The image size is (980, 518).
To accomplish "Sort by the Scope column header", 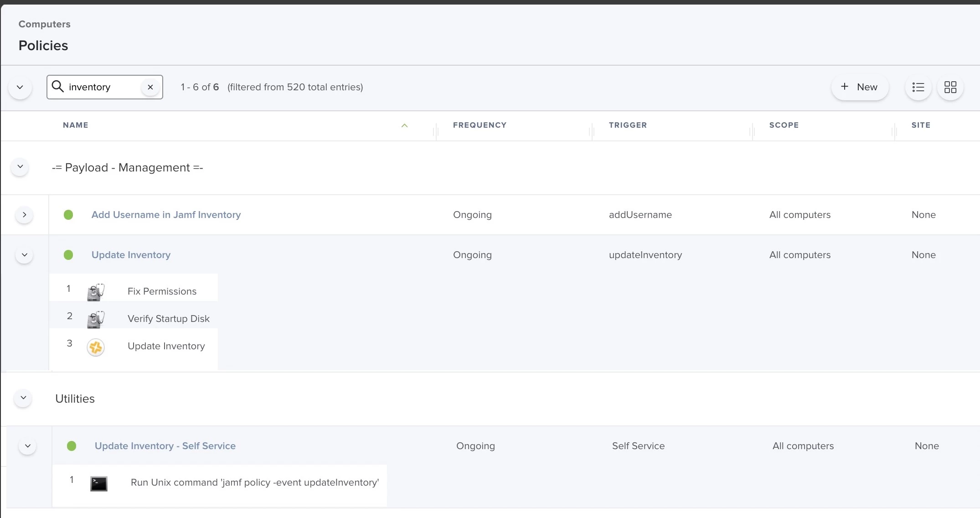I will click(x=784, y=125).
